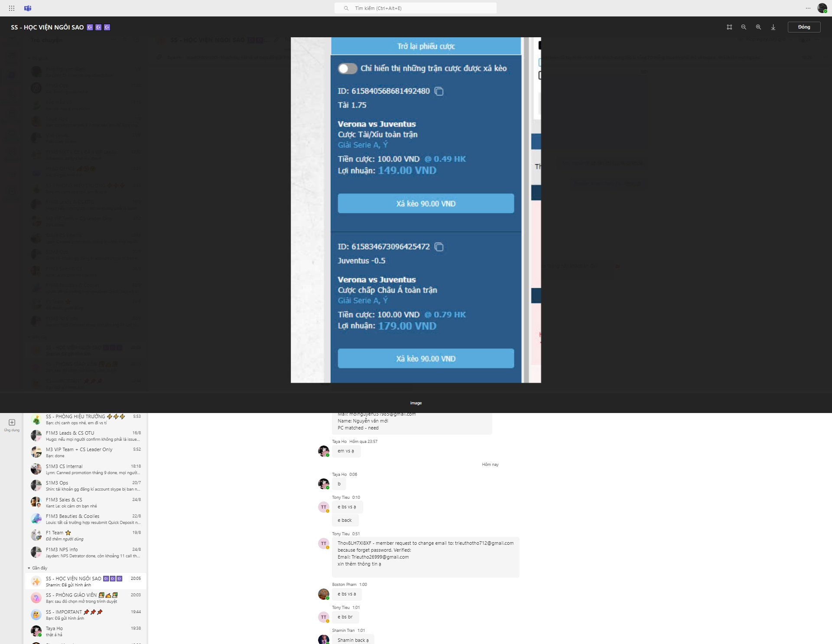Click the Microsoft Teams logo icon
Image resolution: width=832 pixels, height=644 pixels.
coord(28,8)
